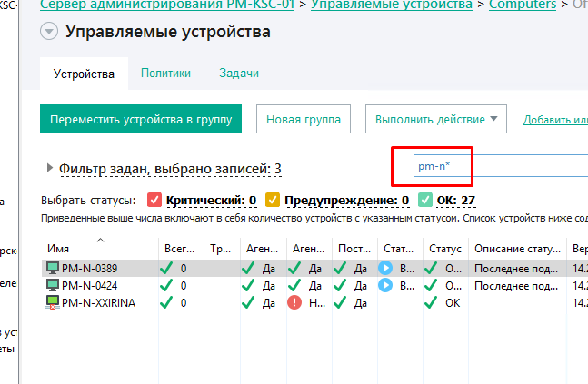The height and width of the screenshot is (384, 588).
Task: Click the PM-N-XXIRINA offline device icon
Action: [53, 303]
